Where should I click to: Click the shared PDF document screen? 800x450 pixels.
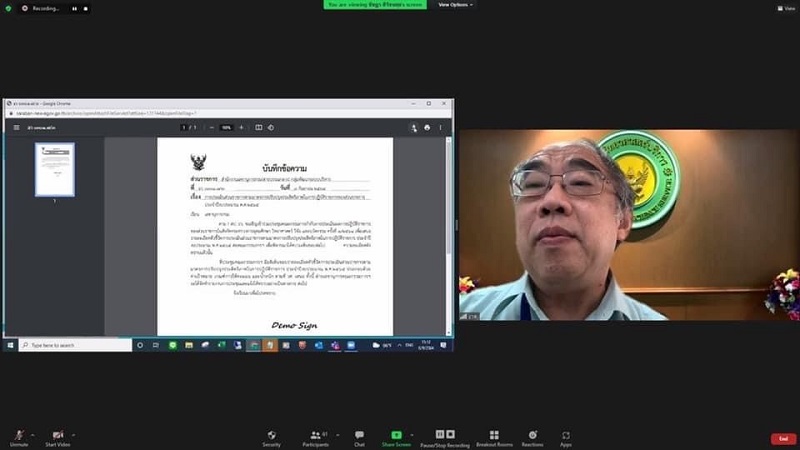tap(274, 235)
